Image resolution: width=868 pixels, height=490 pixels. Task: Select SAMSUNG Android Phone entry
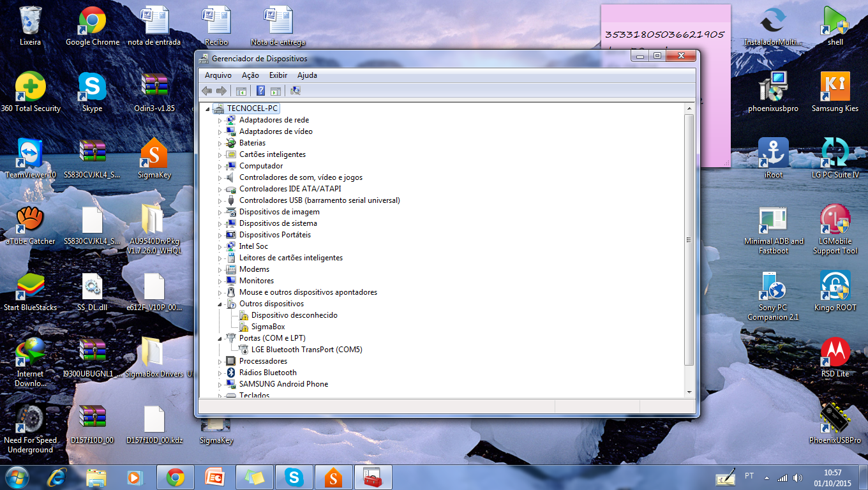click(x=283, y=384)
